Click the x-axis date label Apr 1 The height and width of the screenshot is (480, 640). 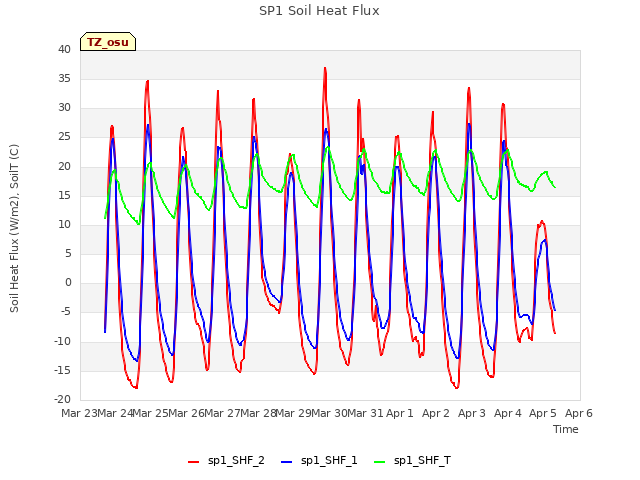tap(400, 413)
